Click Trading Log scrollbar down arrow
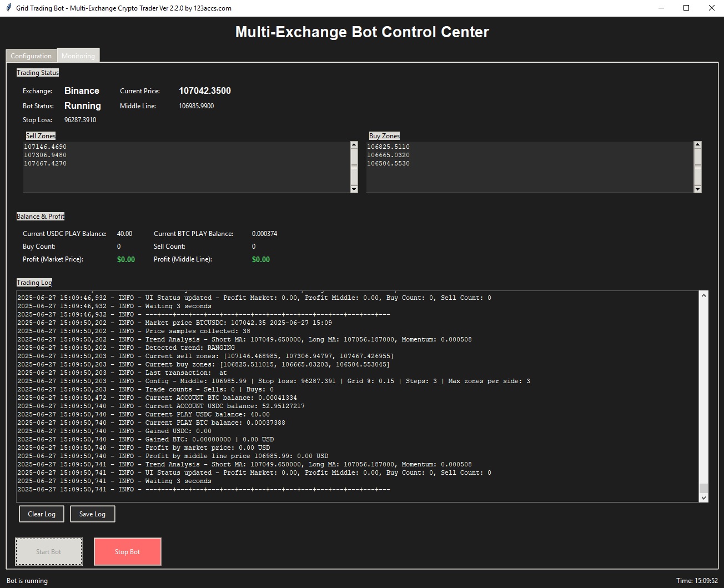 point(704,497)
